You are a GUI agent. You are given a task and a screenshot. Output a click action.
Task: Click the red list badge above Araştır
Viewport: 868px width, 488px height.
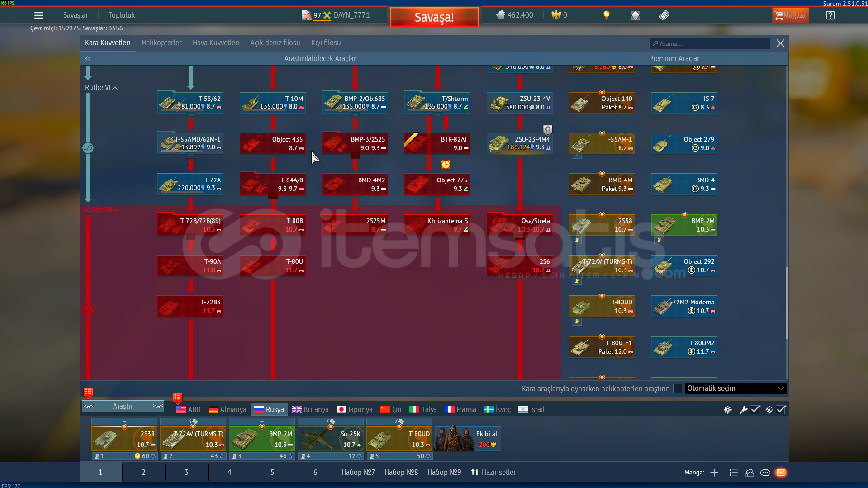click(x=88, y=393)
